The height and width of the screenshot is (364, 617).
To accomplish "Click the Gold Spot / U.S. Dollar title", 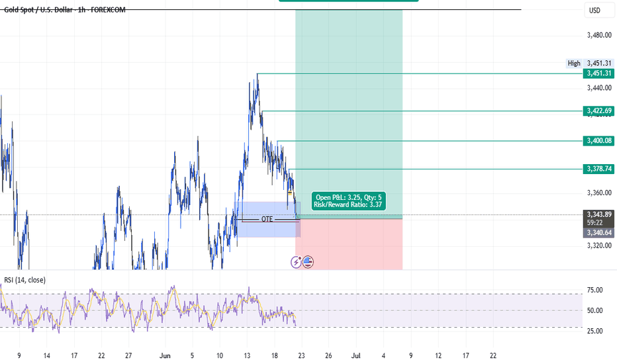I will point(65,9).
